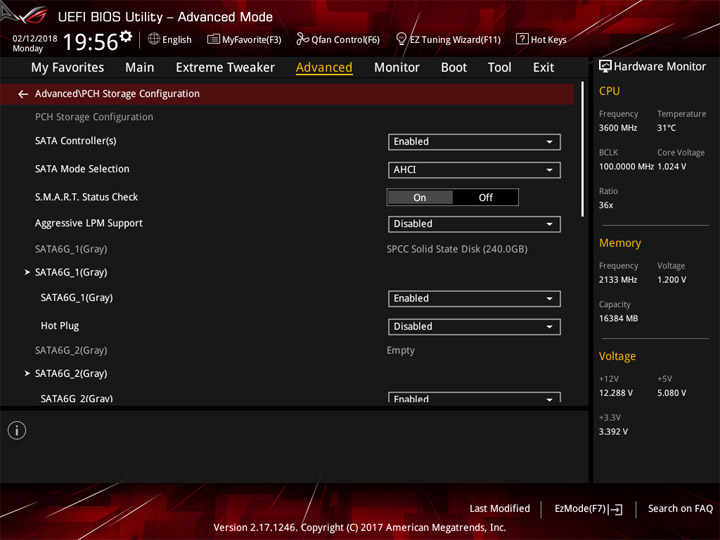Click the Qfan Control fan icon
The width and height of the screenshot is (720, 540).
[x=302, y=39]
